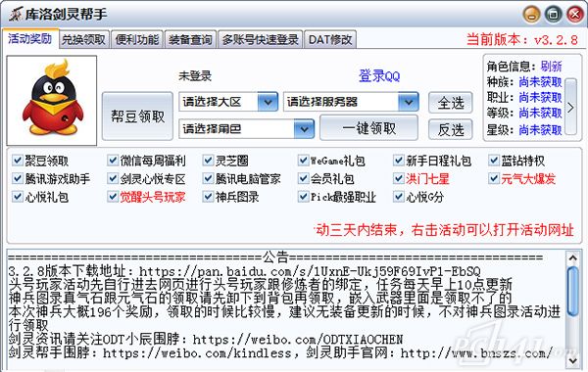Viewport: 588px width, 372px height.
Task: Click the announcement scrollbar down arrow
Action: pyautogui.click(x=572, y=360)
